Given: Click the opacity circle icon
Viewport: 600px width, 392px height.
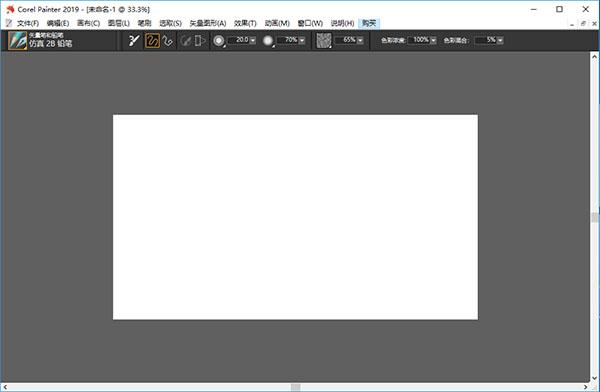Looking at the screenshot, I should coord(268,41).
